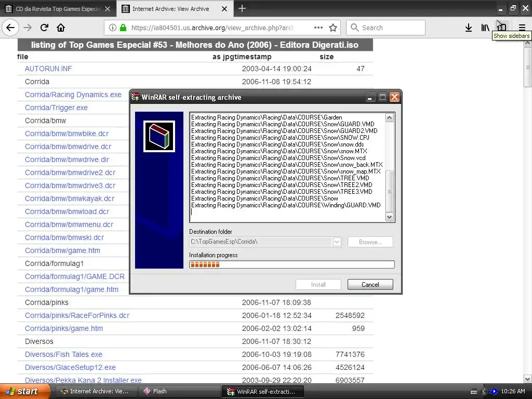Screen dimensions: 532x399
Task: Click the WinRAR title bar icon
Action: (x=136, y=97)
